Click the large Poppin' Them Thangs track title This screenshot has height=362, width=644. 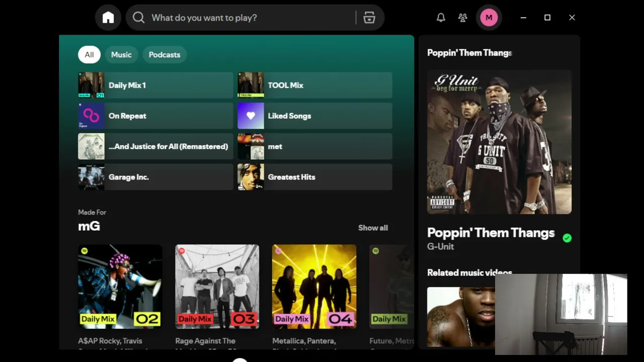(x=491, y=233)
